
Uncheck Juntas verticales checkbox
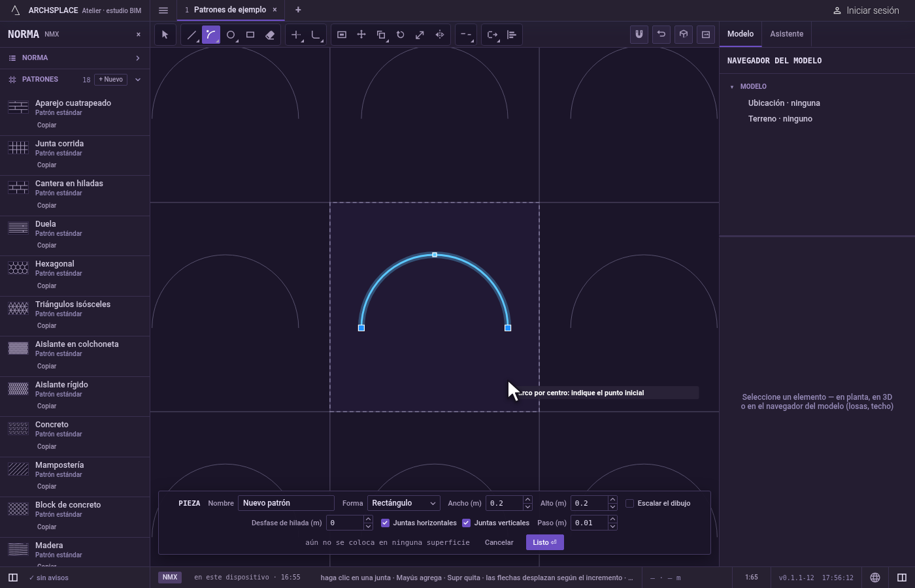tap(466, 523)
